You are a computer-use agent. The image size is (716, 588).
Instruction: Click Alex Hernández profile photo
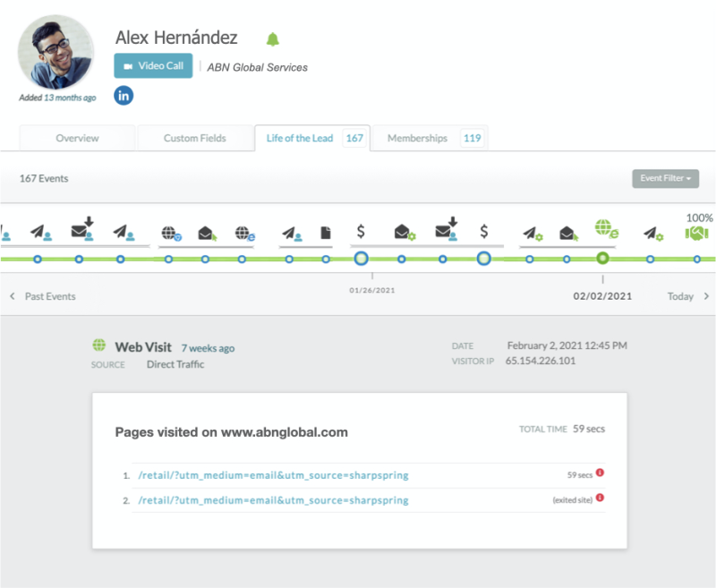[x=55, y=52]
